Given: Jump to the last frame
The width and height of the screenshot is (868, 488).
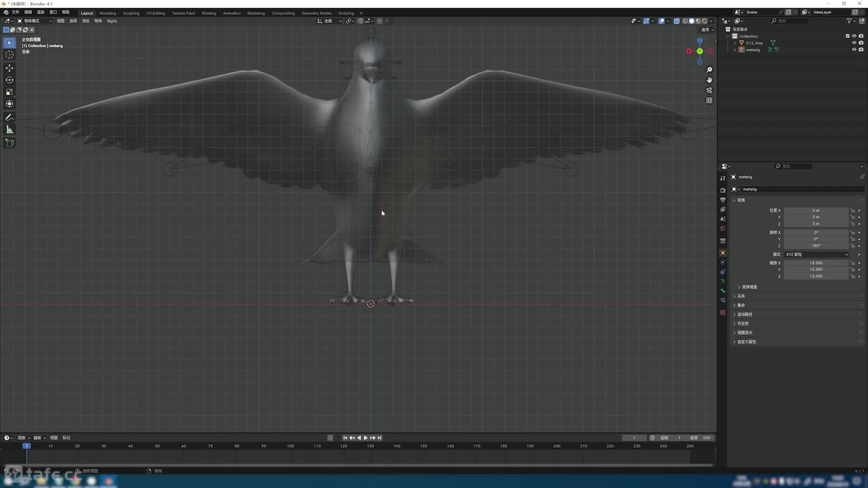Looking at the screenshot, I should (380, 438).
